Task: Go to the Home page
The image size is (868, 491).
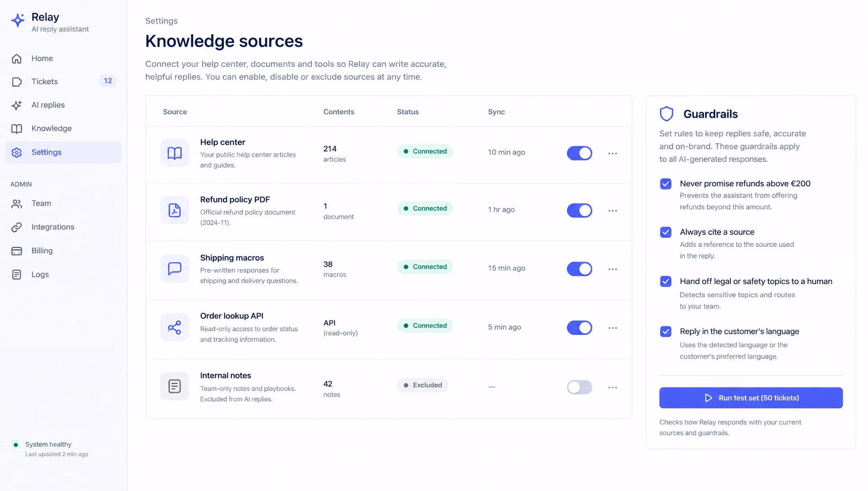Action: (x=63, y=59)
